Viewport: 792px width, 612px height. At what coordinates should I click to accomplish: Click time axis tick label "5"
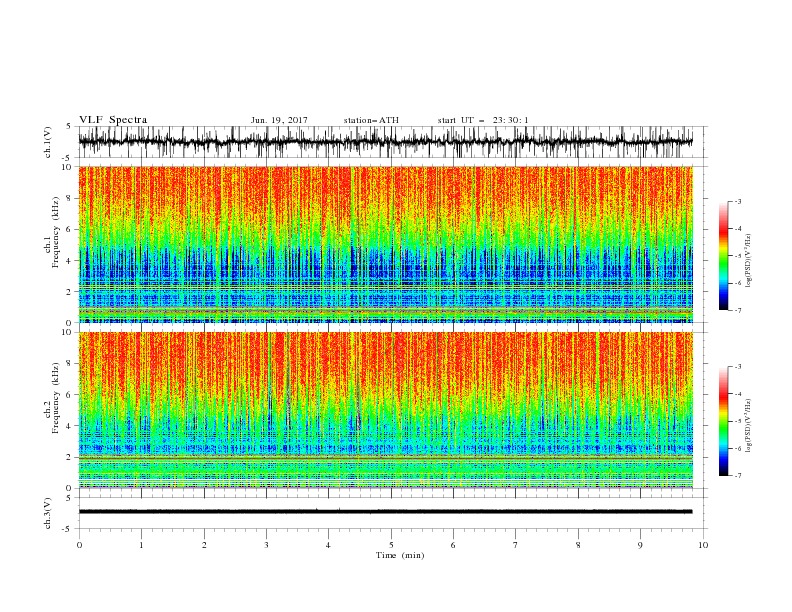point(391,545)
